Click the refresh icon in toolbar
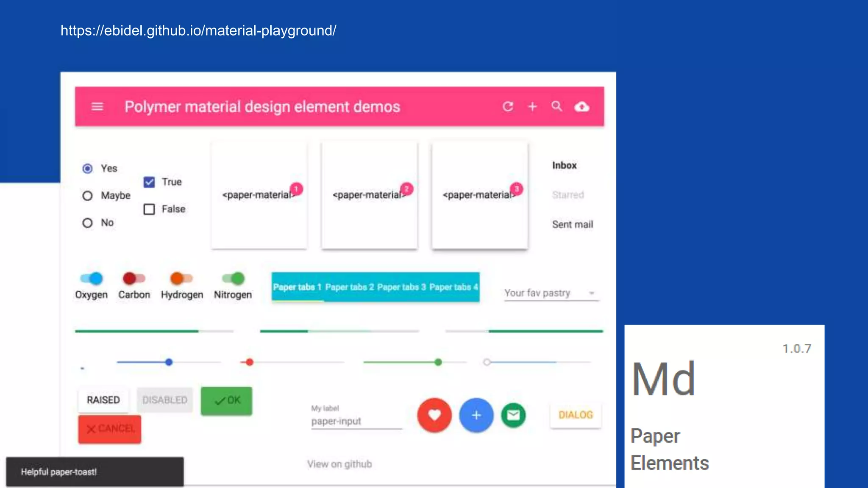The width and height of the screenshot is (868, 488). pyautogui.click(x=508, y=107)
